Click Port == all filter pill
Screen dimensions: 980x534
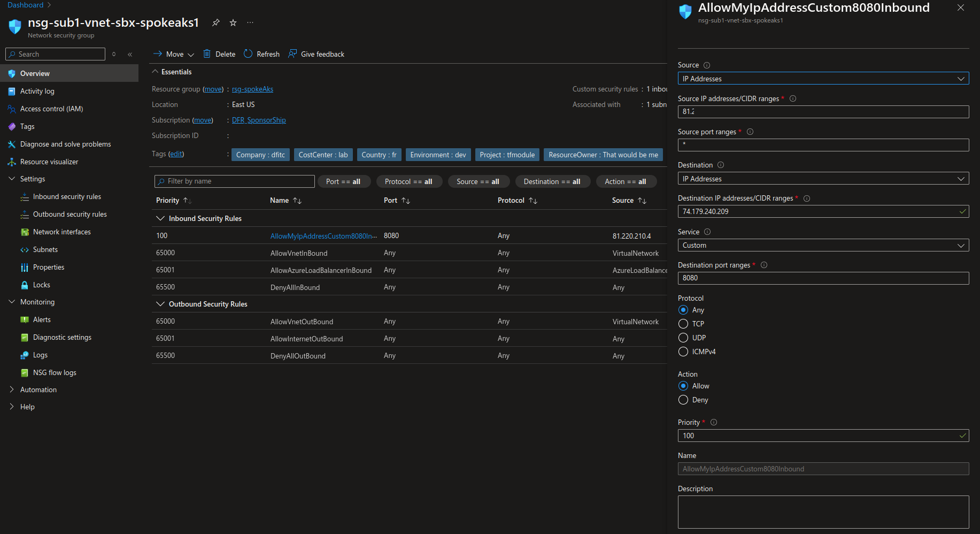click(343, 181)
